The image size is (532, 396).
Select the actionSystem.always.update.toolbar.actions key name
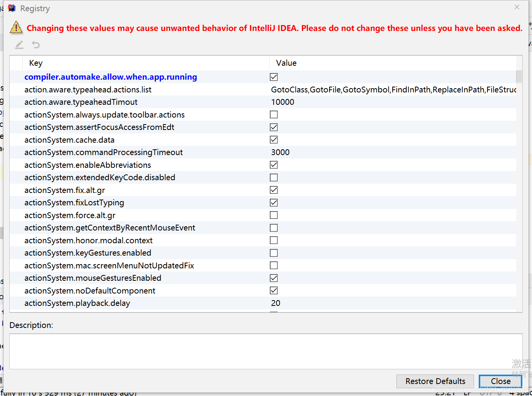(x=105, y=115)
